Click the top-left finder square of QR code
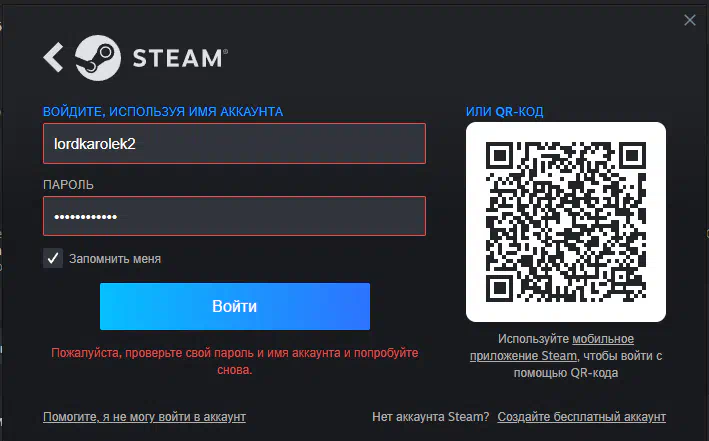This screenshot has height=441, width=709. [500, 156]
